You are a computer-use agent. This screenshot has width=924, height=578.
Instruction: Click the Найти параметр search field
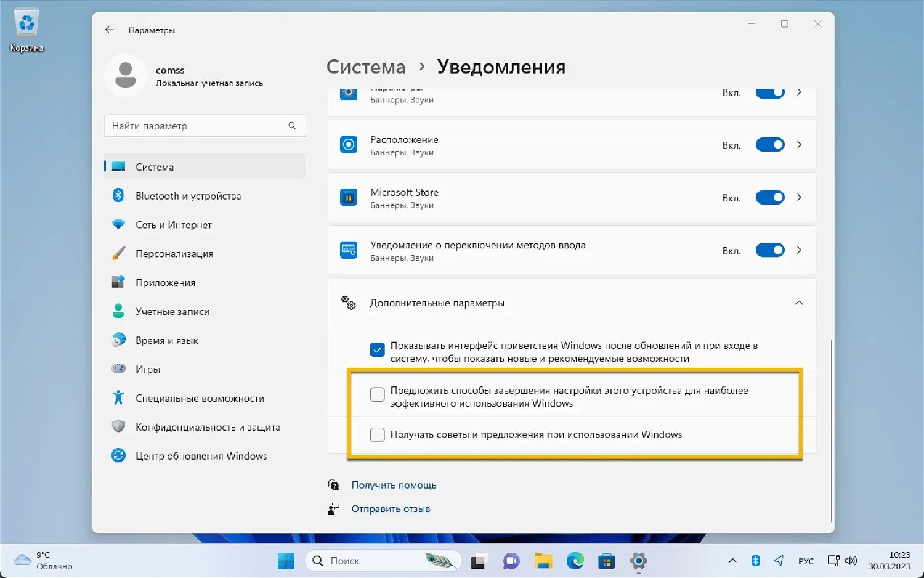[205, 126]
